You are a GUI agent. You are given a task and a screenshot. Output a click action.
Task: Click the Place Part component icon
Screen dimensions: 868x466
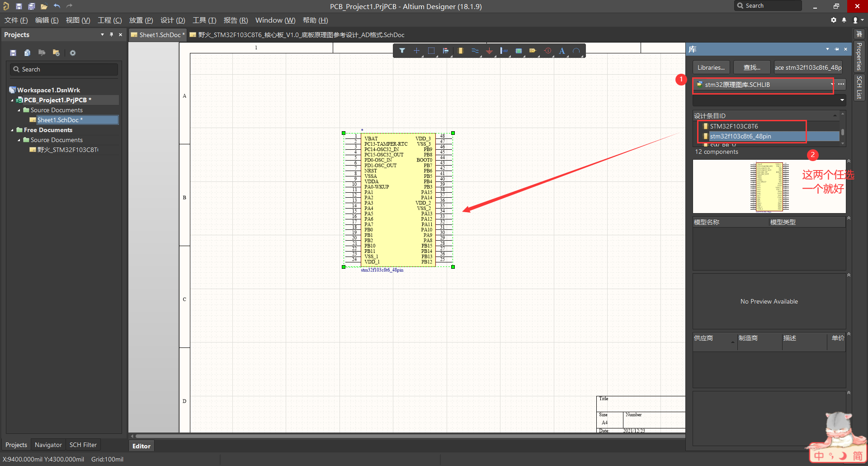[x=460, y=51]
